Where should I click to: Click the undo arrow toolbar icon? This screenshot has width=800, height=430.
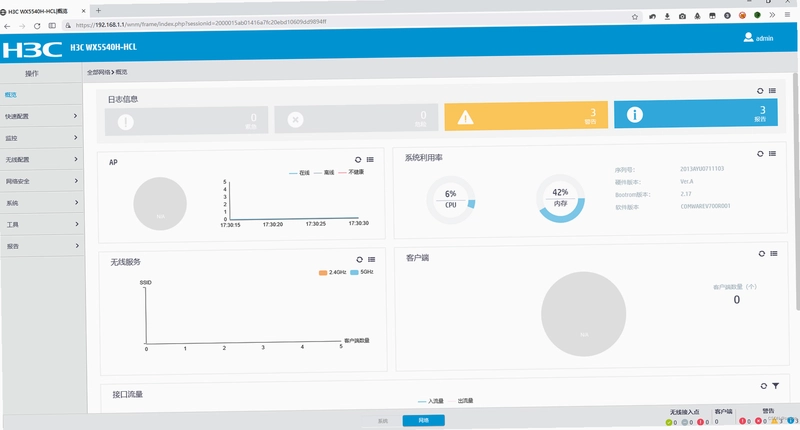point(652,16)
